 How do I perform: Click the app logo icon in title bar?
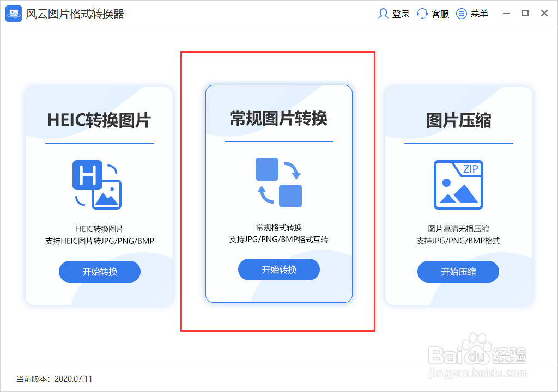pyautogui.click(x=13, y=13)
